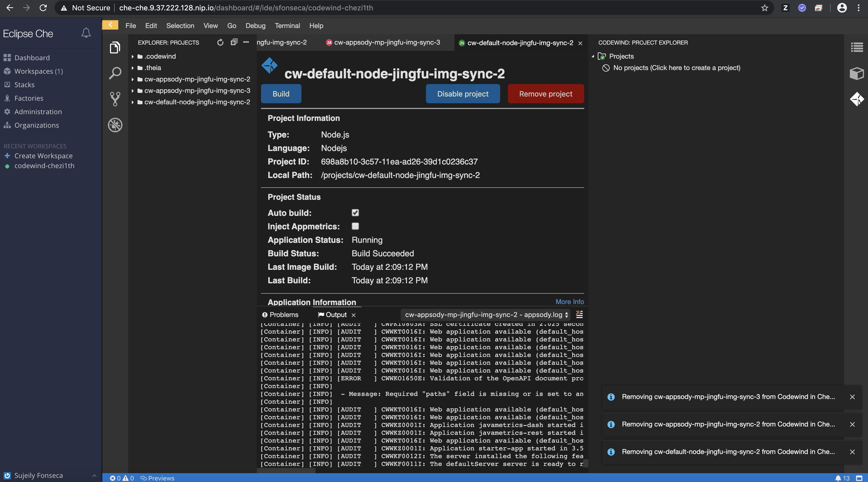Click the Build button
Image resolution: width=868 pixels, height=482 pixels.
[x=281, y=94]
